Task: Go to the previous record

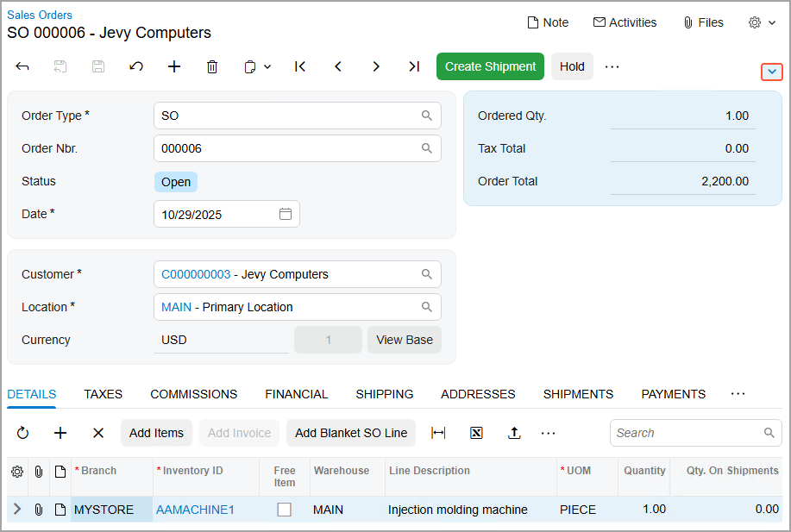Action: (338, 66)
